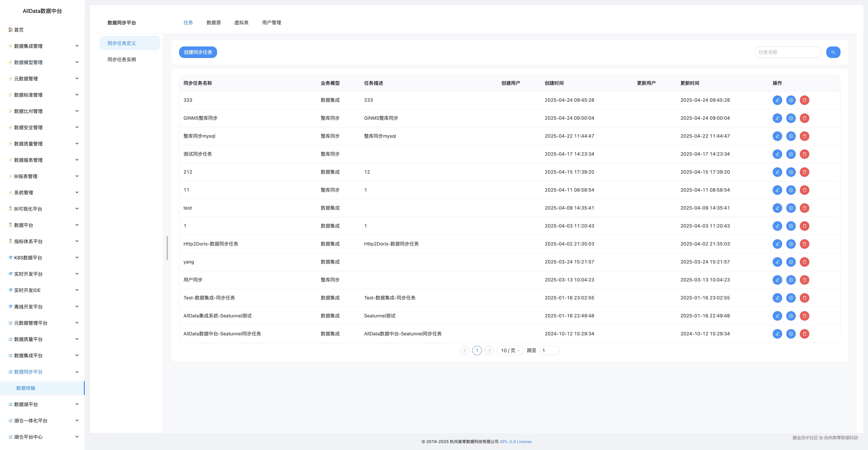Switch to the 数据源 tab
This screenshot has width=868, height=450.
(213, 23)
